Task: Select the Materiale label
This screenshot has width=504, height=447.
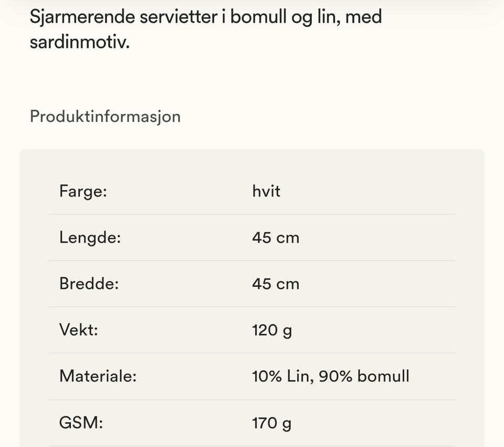Action: pyautogui.click(x=98, y=376)
